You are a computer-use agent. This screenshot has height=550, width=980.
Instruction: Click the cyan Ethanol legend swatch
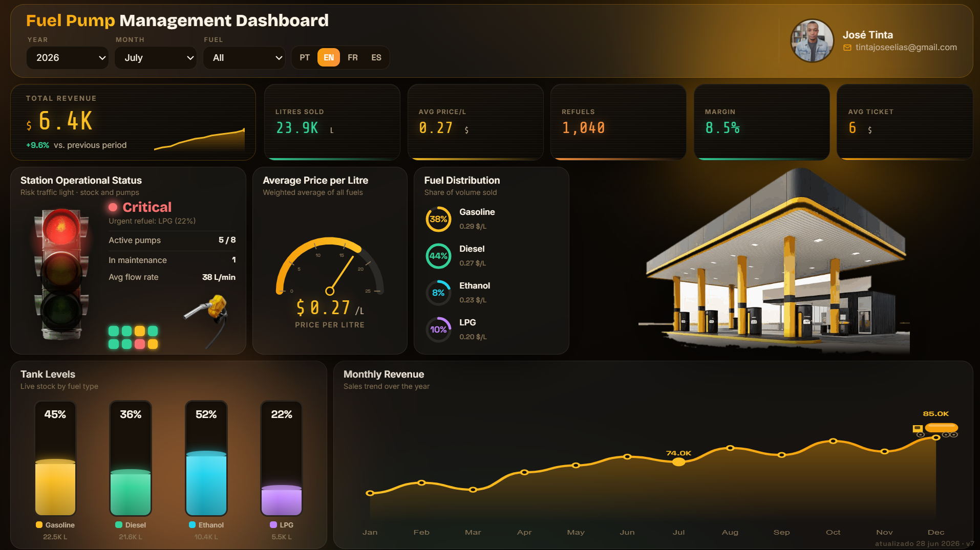[192, 524]
